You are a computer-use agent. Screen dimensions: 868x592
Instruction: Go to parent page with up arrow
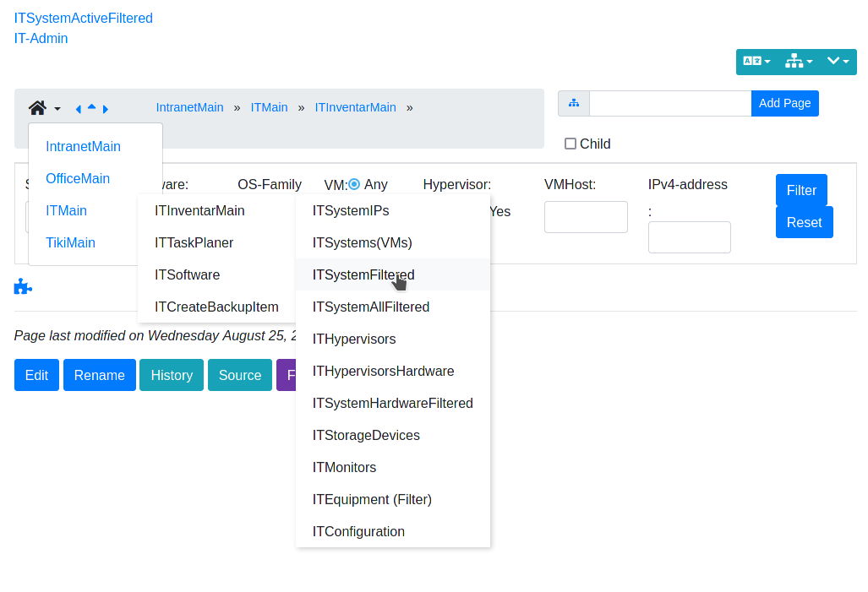(x=92, y=106)
